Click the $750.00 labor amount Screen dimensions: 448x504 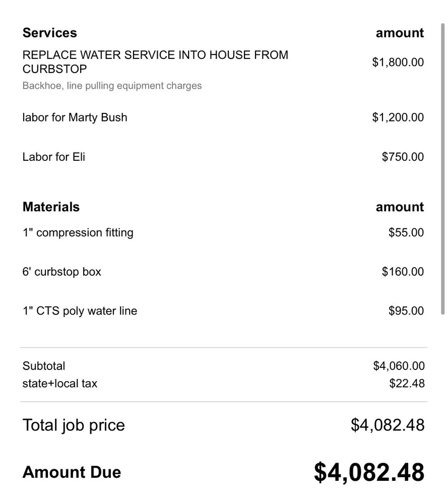(403, 157)
